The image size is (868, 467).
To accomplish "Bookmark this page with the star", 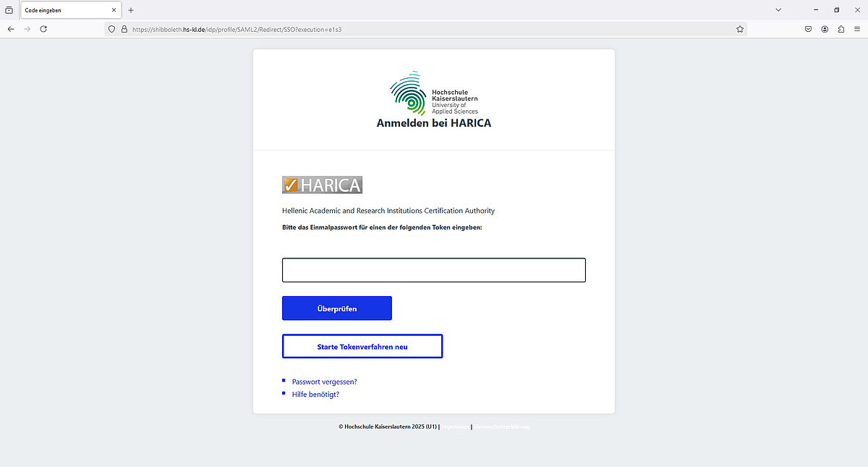I will [740, 29].
